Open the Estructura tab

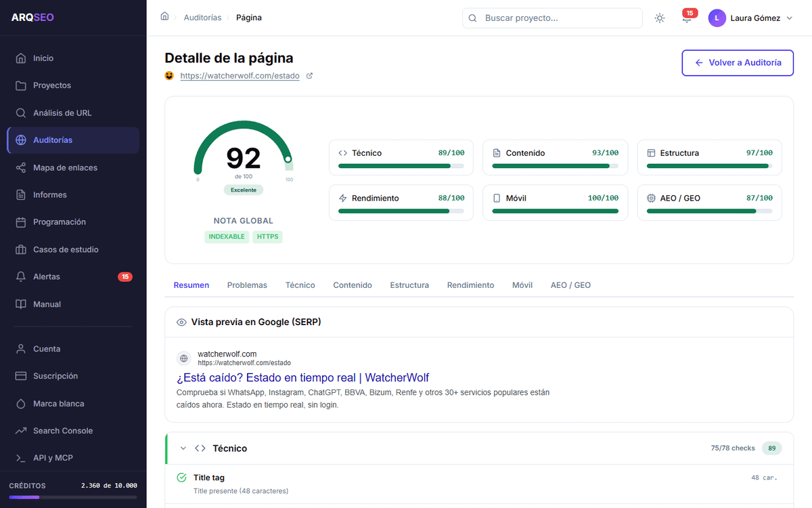coord(409,285)
